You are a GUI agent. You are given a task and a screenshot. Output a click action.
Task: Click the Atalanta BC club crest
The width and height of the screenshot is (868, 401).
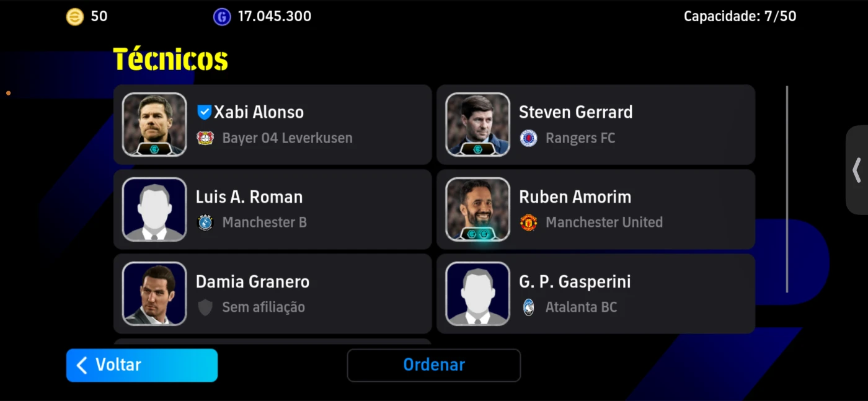(528, 307)
